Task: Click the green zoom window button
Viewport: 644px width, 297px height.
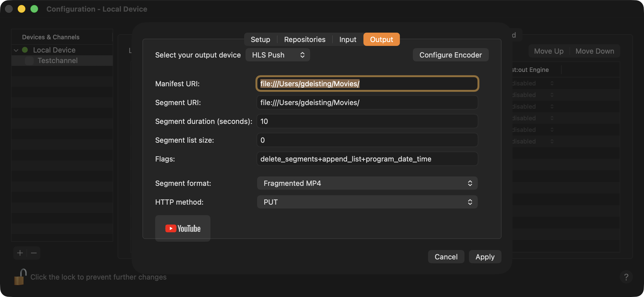Action: pyautogui.click(x=34, y=9)
